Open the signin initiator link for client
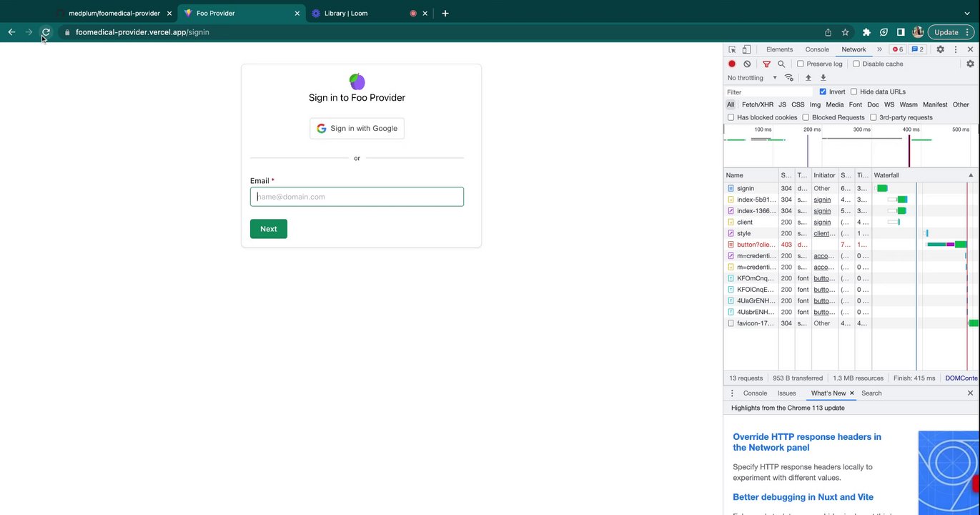Viewport: 980px width, 515px height. (822, 222)
